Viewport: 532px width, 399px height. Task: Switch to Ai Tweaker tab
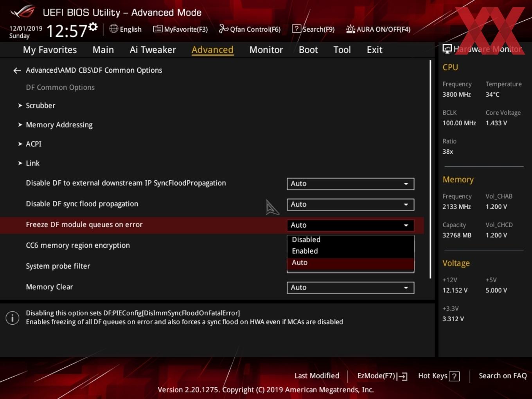(153, 50)
